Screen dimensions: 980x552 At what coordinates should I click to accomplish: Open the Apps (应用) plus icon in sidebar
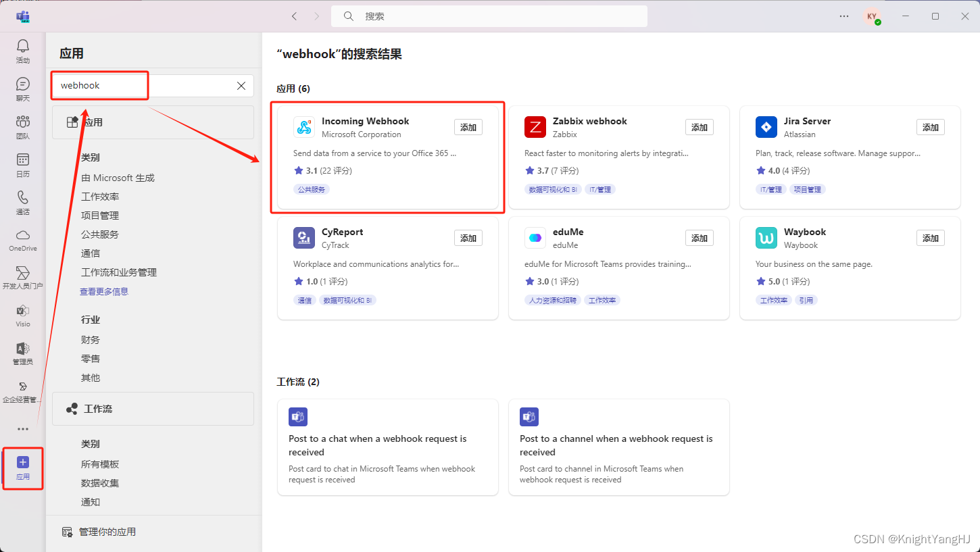[23, 462]
